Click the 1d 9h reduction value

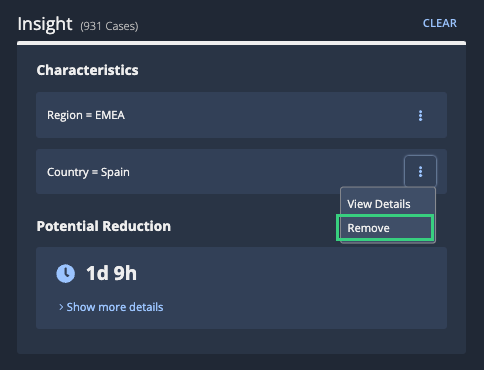click(x=111, y=273)
